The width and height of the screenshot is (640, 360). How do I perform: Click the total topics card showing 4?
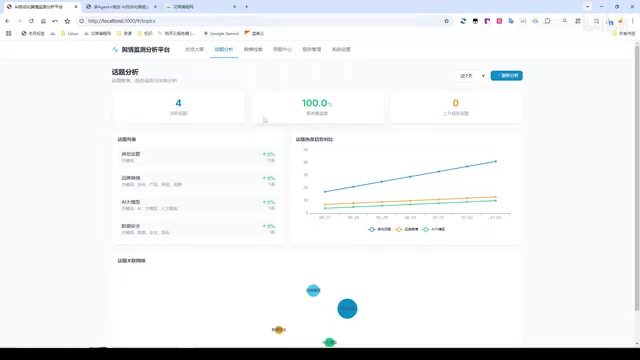coord(178,107)
